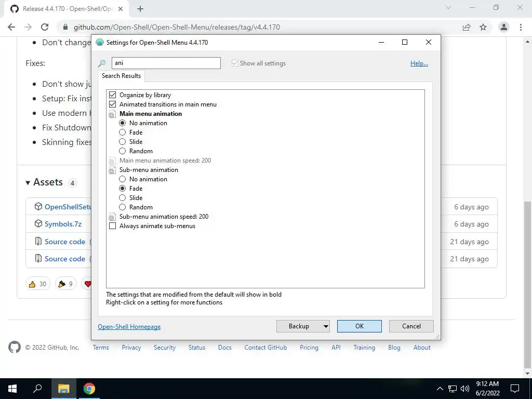Collapse the Assets section triangle
This screenshot has height=399, width=532.
click(x=28, y=182)
